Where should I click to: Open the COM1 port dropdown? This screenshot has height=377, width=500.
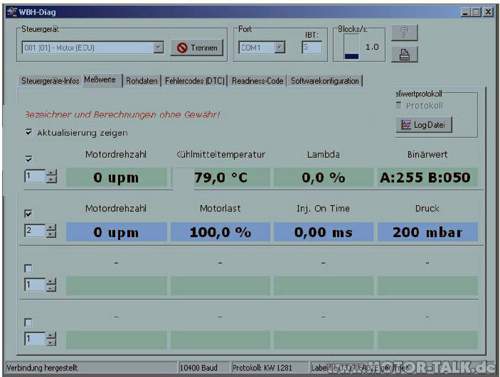279,47
